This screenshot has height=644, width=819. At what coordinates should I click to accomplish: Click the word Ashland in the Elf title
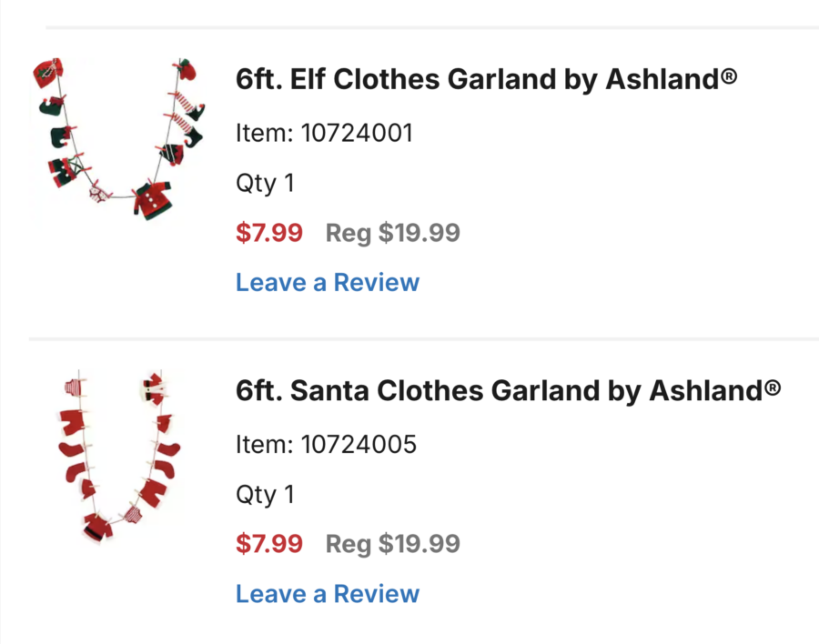tap(662, 80)
